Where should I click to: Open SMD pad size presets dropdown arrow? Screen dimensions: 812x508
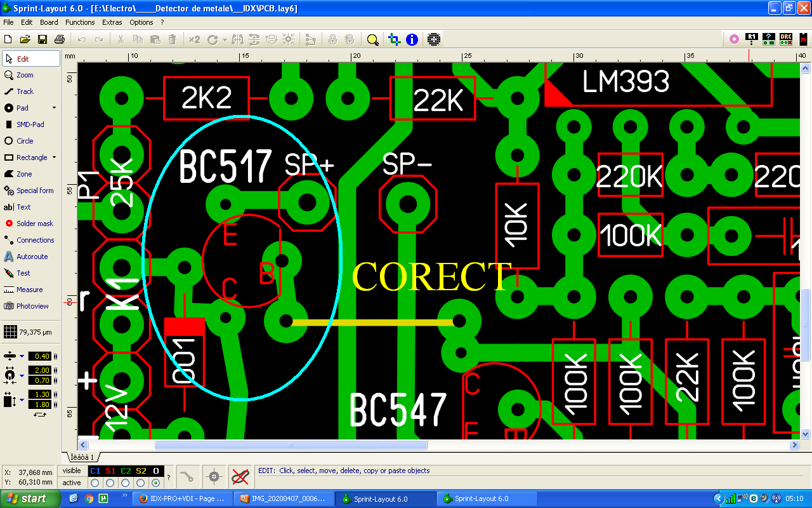(x=22, y=399)
